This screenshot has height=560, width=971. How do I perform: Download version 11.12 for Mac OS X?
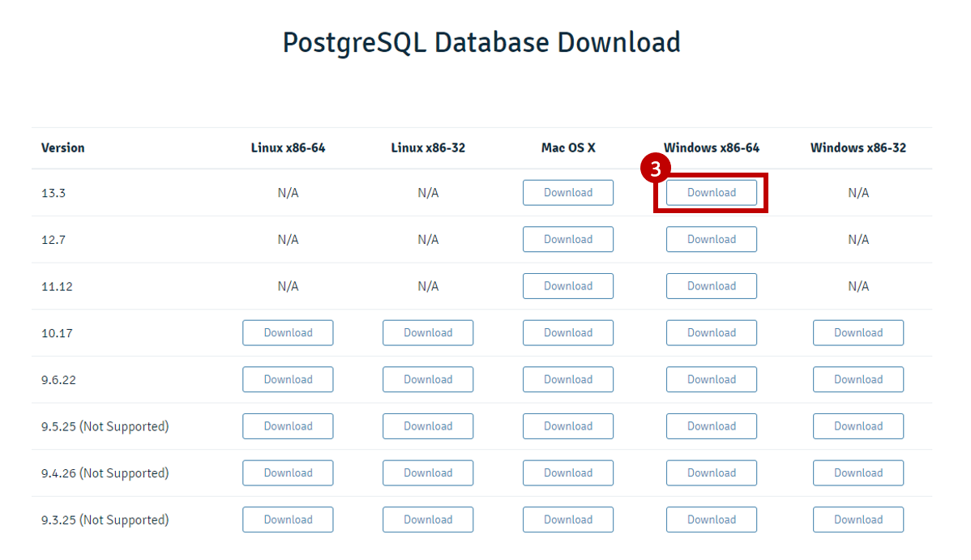(x=568, y=286)
